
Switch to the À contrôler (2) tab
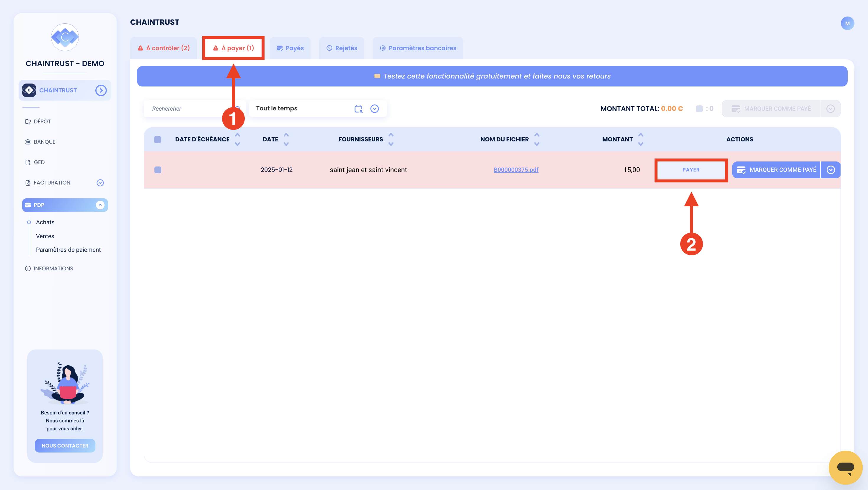(x=164, y=48)
